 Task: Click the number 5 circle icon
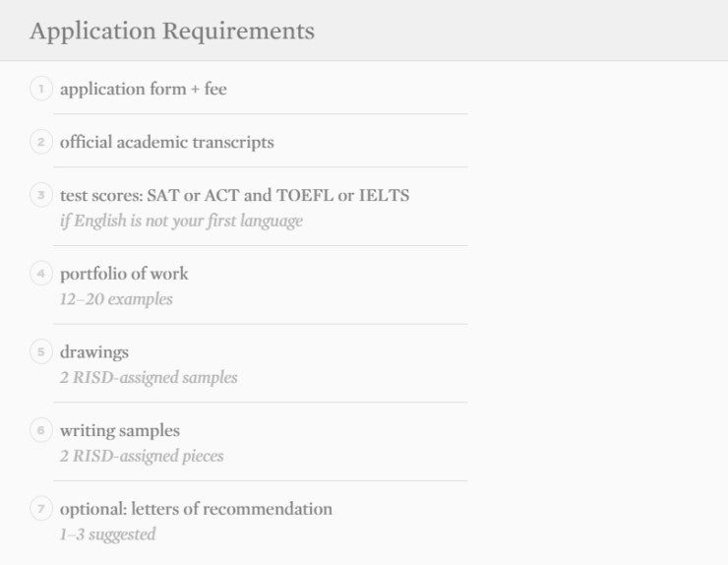[40, 351]
